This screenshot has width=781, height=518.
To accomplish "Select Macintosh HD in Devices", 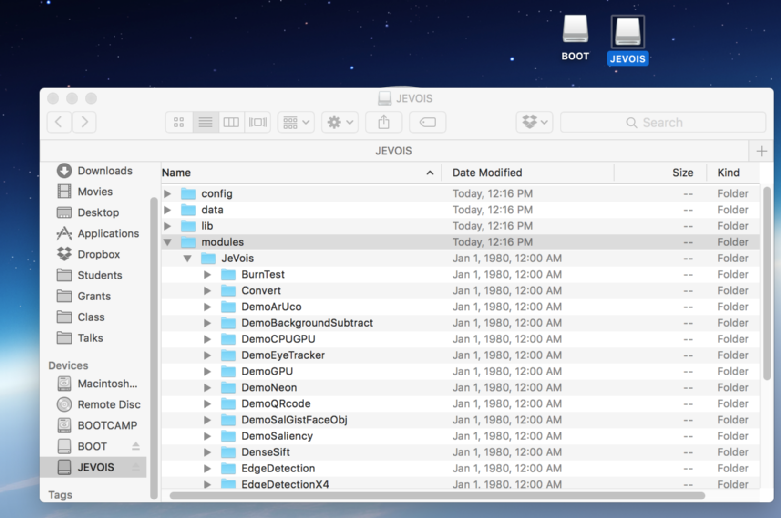I will pos(97,384).
